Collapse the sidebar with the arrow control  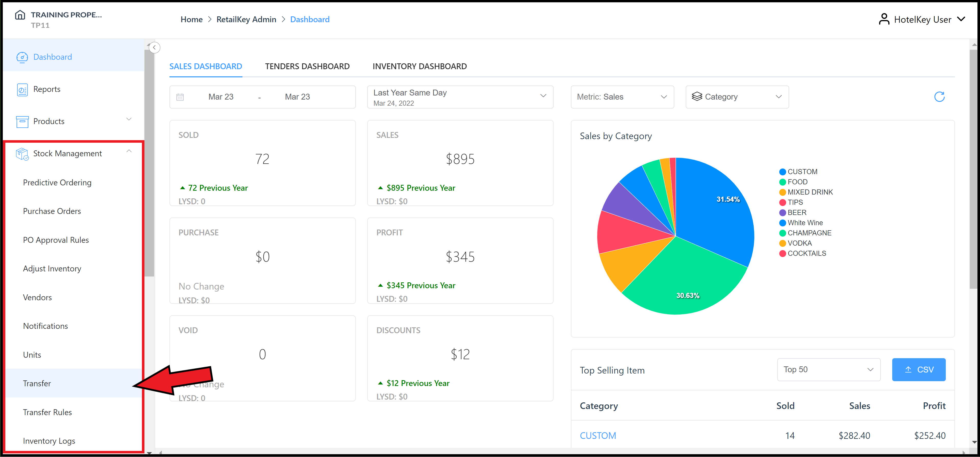tap(154, 47)
